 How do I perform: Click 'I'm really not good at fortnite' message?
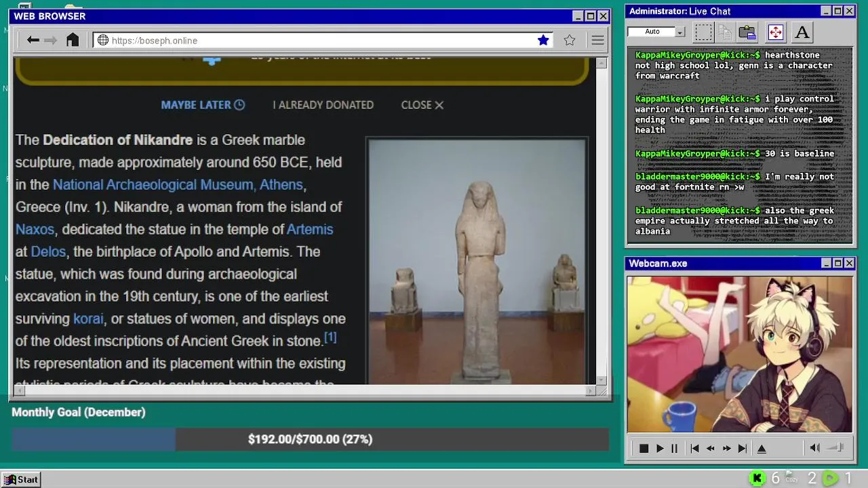(734, 182)
